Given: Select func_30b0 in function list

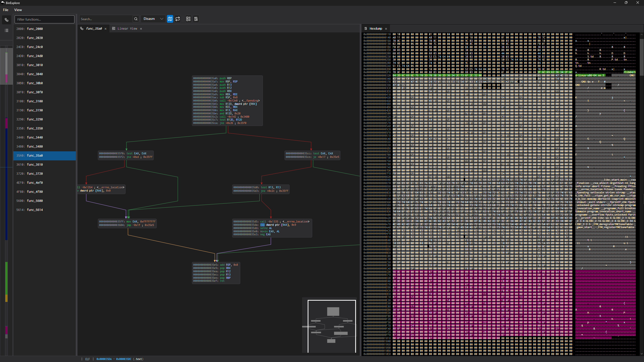Looking at the screenshot, I should (45, 83).
